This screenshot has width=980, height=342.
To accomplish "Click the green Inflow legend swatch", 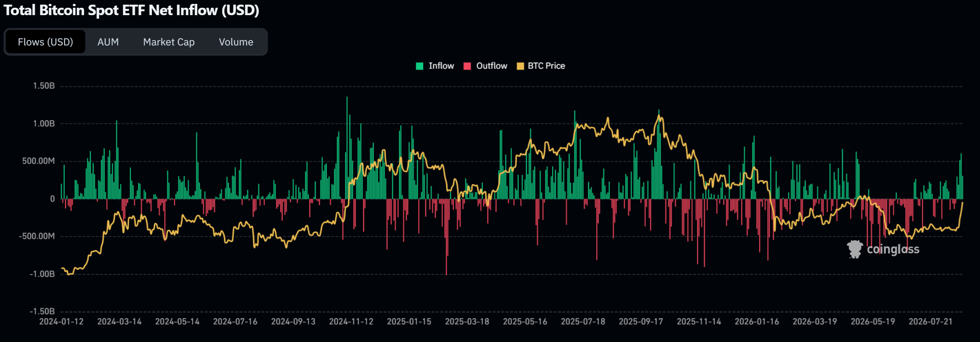I will [419, 66].
